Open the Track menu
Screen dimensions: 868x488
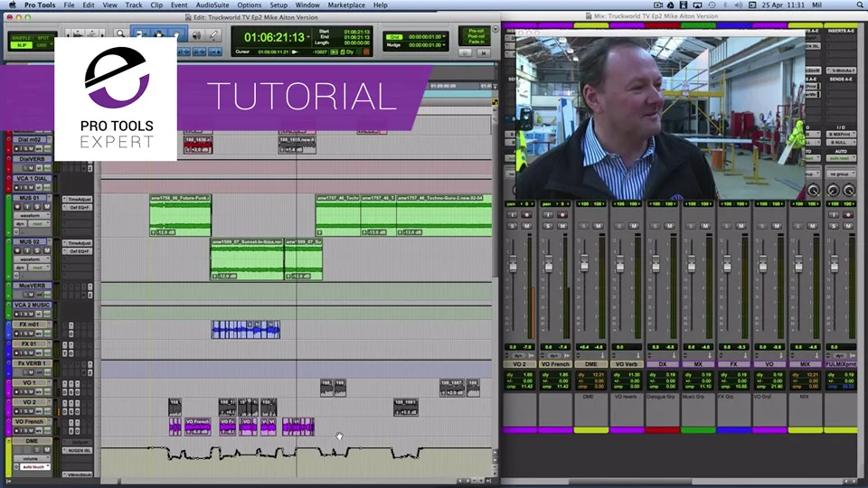(x=134, y=5)
